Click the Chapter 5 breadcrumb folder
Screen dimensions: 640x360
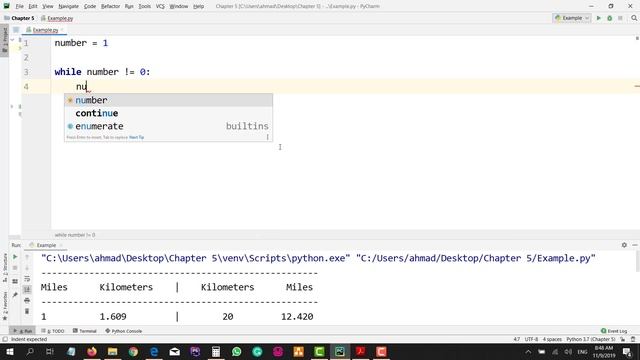click(19, 18)
